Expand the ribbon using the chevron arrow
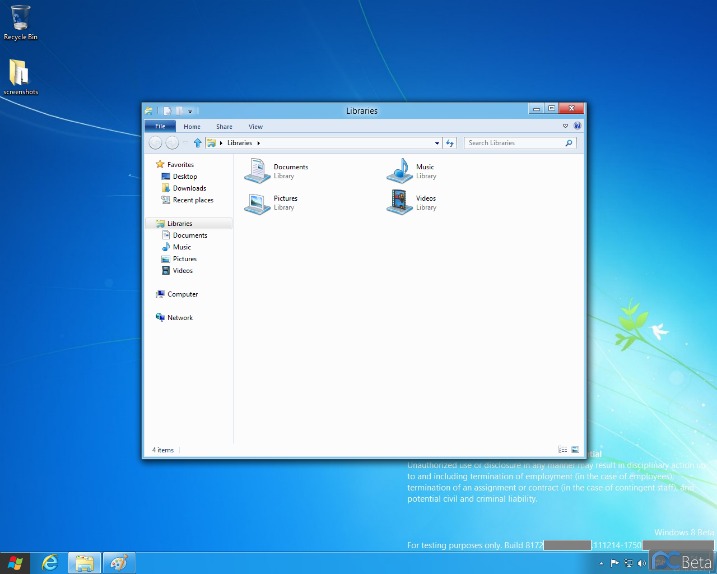Viewport: 717px width, 574px height. click(x=565, y=126)
